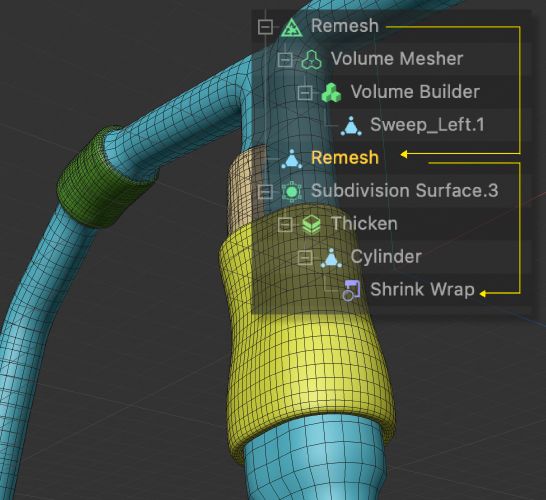The width and height of the screenshot is (546, 500).
Task: Click the Shrink Wrap modifier icon
Action: tap(351, 290)
